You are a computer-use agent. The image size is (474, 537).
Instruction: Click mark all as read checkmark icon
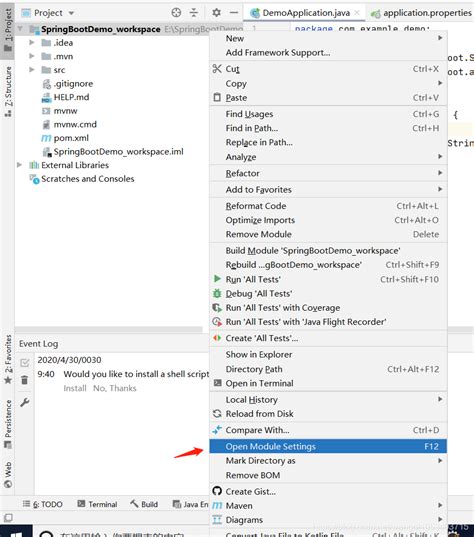(x=25, y=362)
